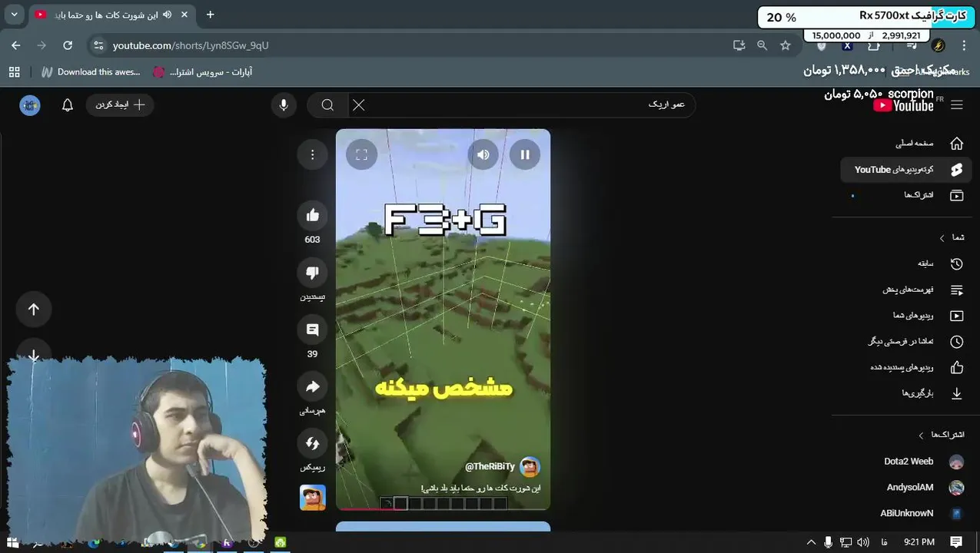Enter fullscreen on the short player
The image size is (980, 553).
click(x=361, y=155)
